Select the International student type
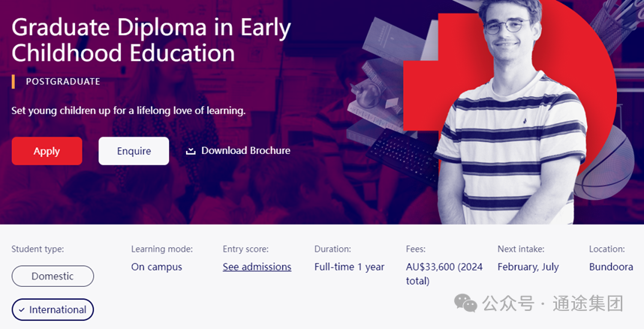This screenshot has height=329, width=644. pos(53,309)
